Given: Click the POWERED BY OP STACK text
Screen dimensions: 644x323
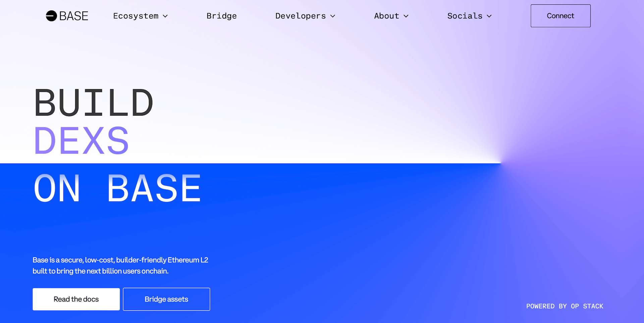Looking at the screenshot, I should point(565,306).
